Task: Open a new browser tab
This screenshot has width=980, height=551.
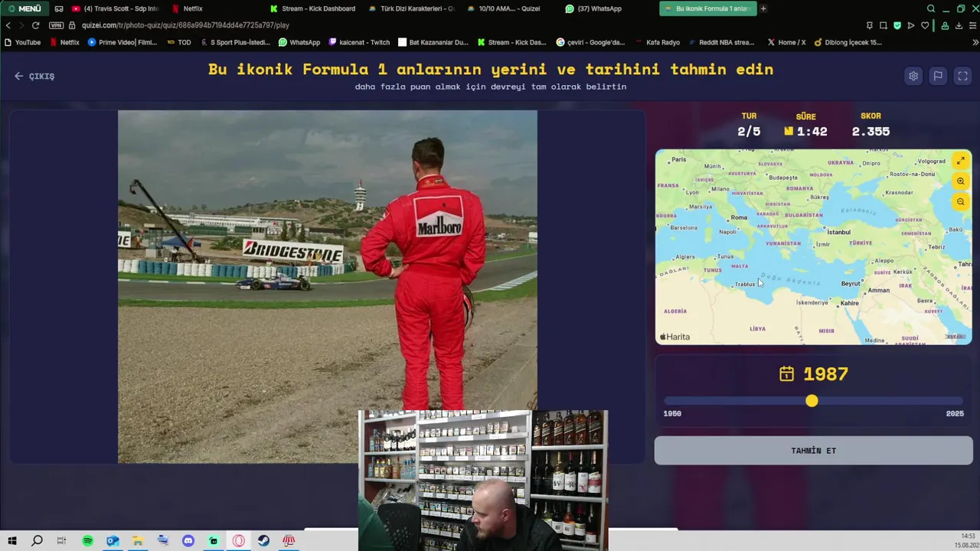Action: 763,8
